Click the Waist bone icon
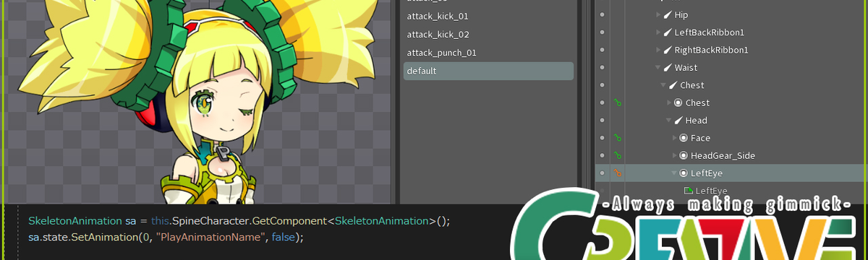The image size is (868, 260). (668, 68)
